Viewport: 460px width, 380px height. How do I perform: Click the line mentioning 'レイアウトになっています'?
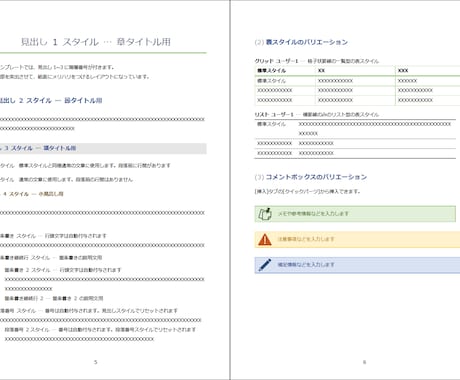point(75,77)
